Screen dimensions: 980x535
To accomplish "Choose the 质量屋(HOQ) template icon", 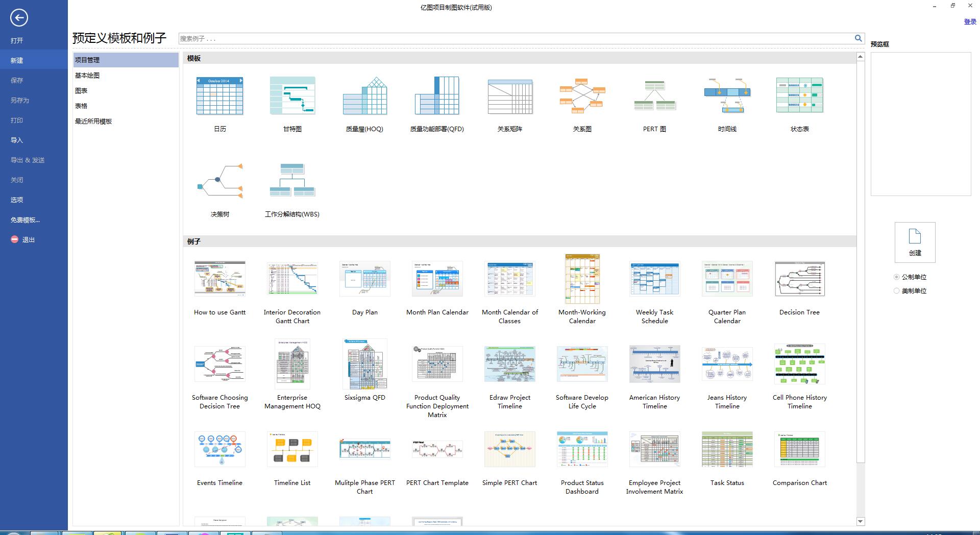I will 364,96.
